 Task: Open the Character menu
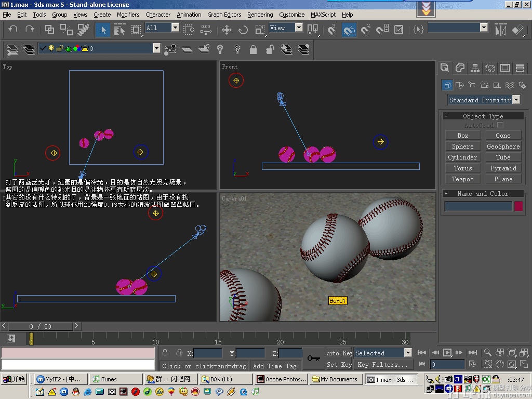(158, 15)
